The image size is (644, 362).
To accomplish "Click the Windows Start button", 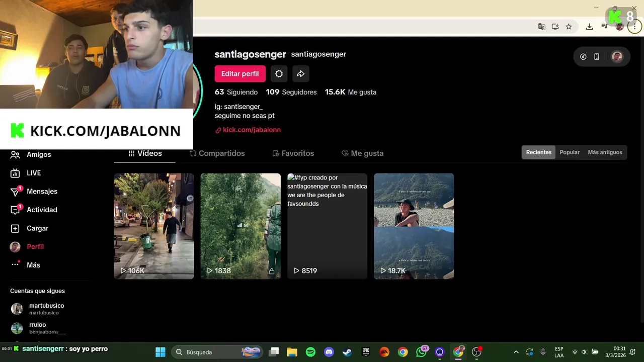I will point(160,352).
